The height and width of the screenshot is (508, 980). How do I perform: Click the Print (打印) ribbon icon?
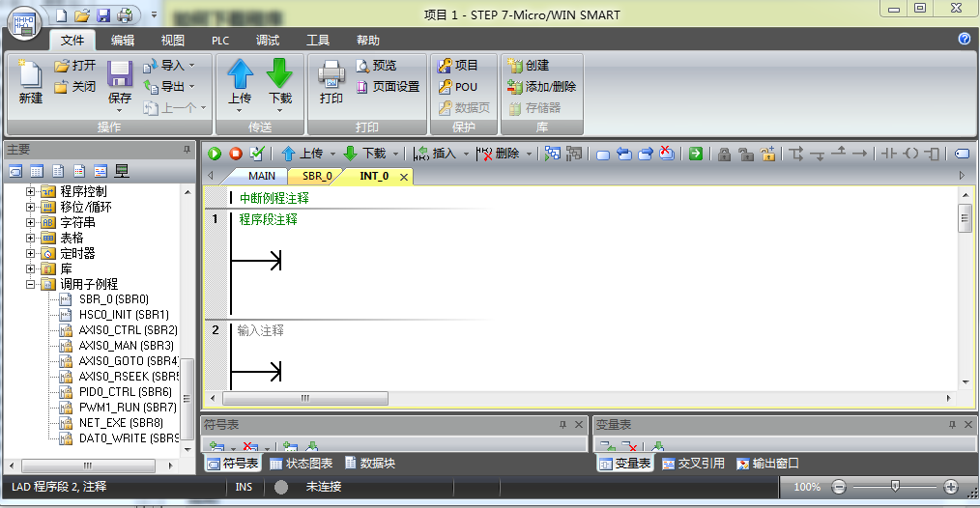[x=331, y=82]
